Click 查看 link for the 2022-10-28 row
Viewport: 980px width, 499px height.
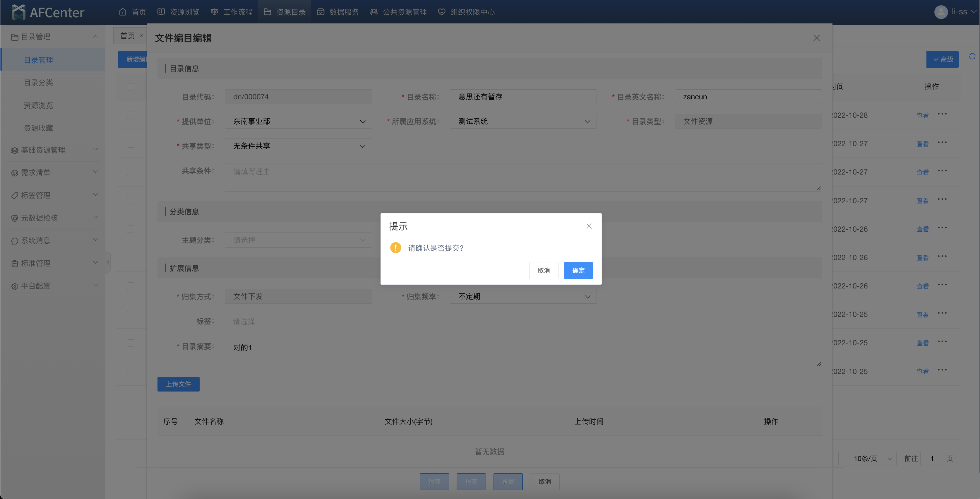click(x=923, y=115)
